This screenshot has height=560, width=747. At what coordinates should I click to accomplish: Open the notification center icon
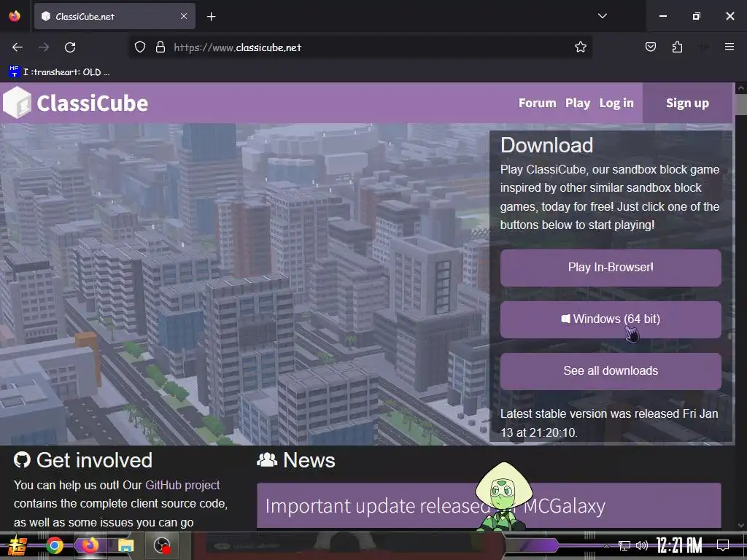click(723, 545)
